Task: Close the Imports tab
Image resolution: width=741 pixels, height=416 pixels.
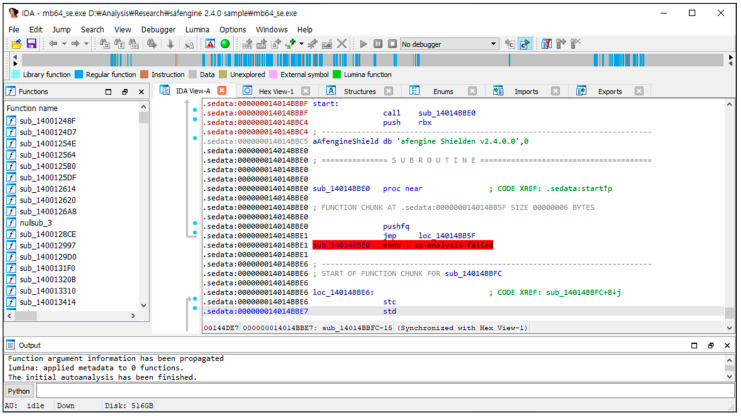Action: pyautogui.click(x=555, y=91)
